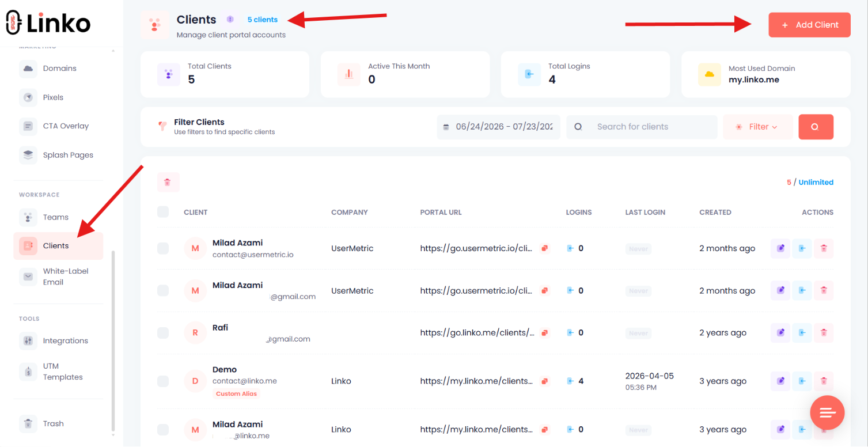The image size is (868, 447).
Task: Select the Demo client checkbox
Action: [x=163, y=381]
